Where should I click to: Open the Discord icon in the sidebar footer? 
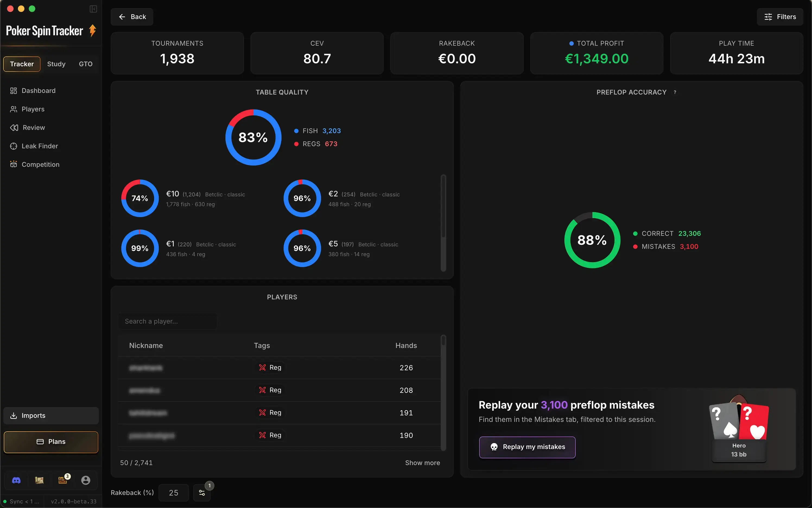tap(16, 480)
